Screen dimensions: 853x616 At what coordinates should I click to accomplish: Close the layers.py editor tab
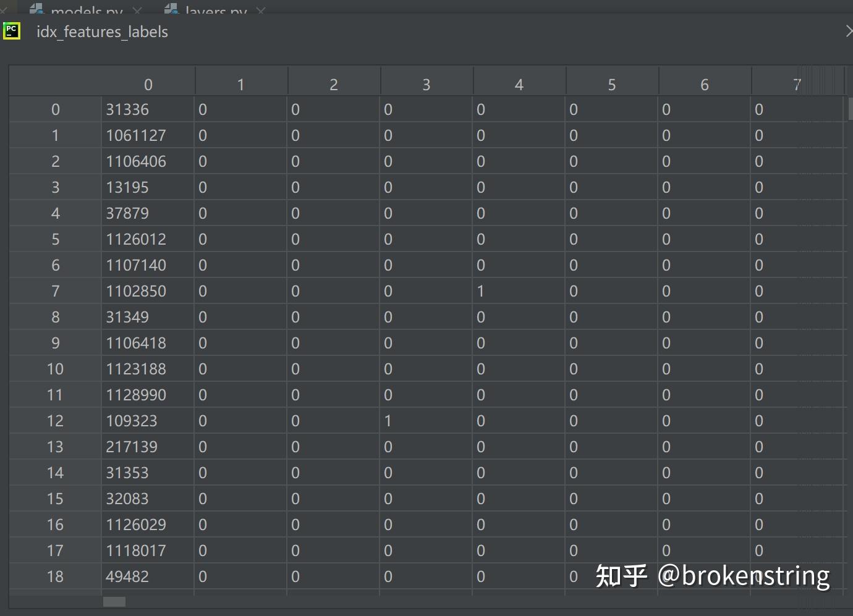[261, 11]
